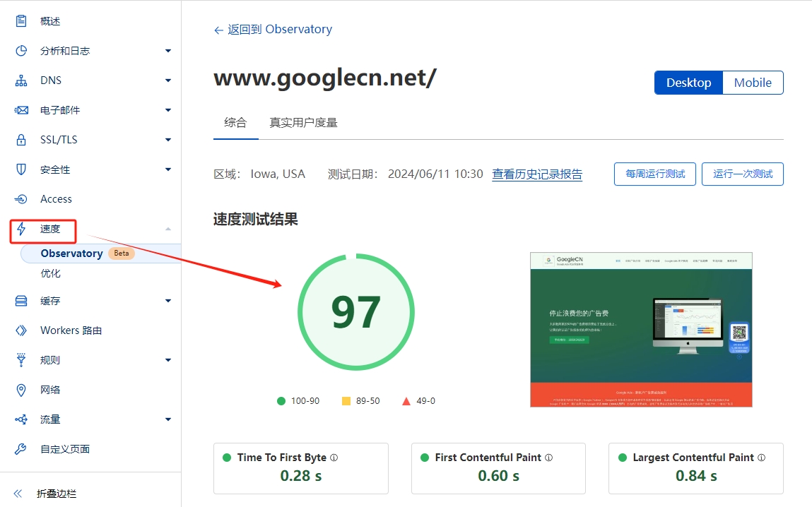This screenshot has width=812, height=507.
Task: Expand the 流量 menu arrow
Action: (167, 419)
